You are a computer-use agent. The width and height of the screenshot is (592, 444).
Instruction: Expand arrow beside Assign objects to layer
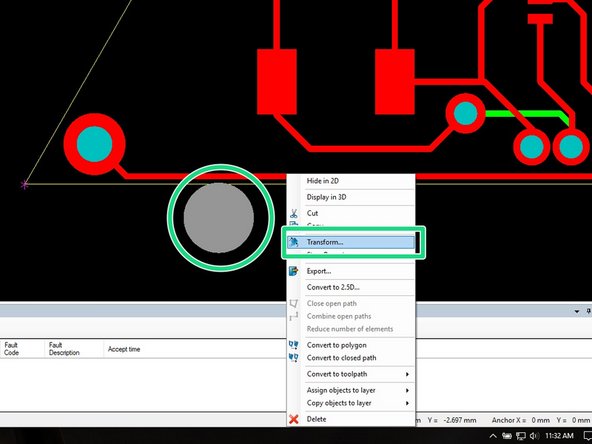pos(407,390)
